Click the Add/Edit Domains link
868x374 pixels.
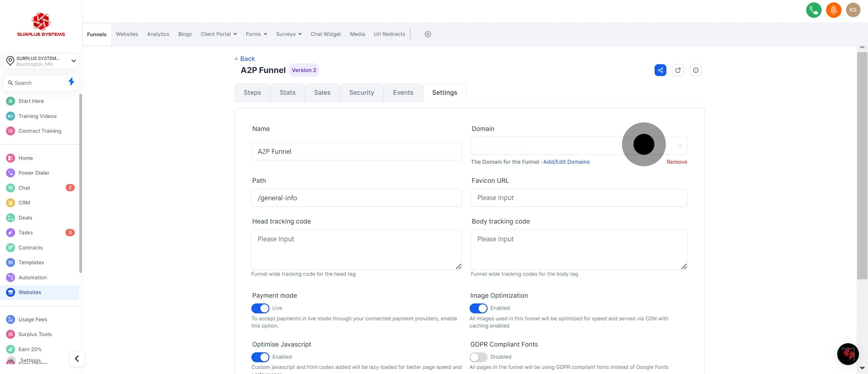click(566, 162)
